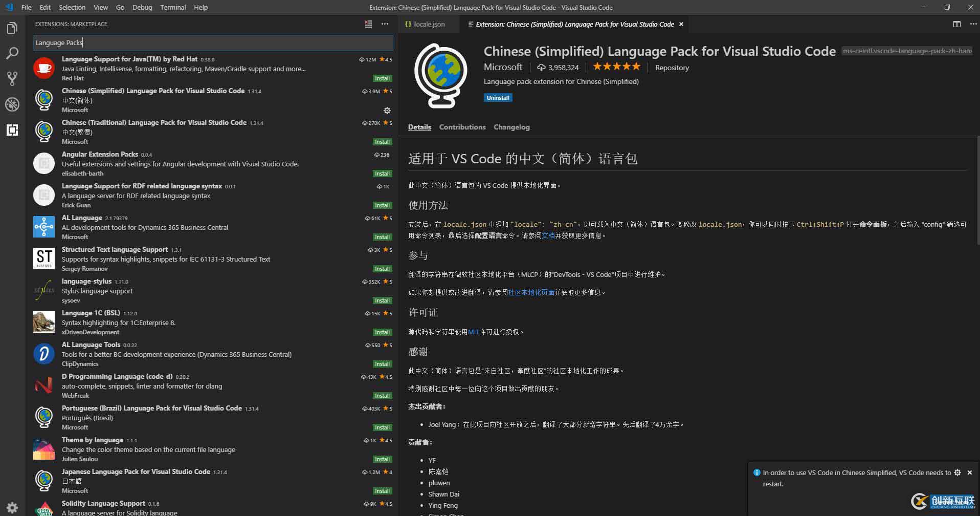Switch to the locale.json tab
Image resolution: width=980 pixels, height=516 pixels.
428,24
